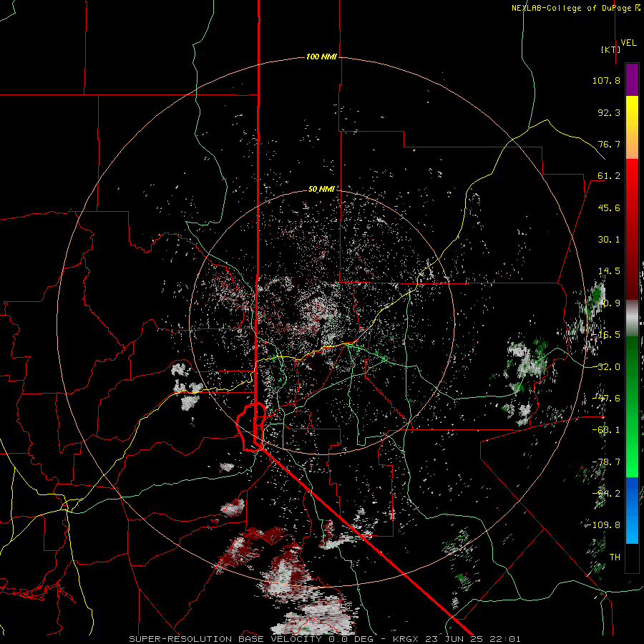Click the thick red outlined polygon on map
This screenshot has width=644, height=644.
coord(251,427)
